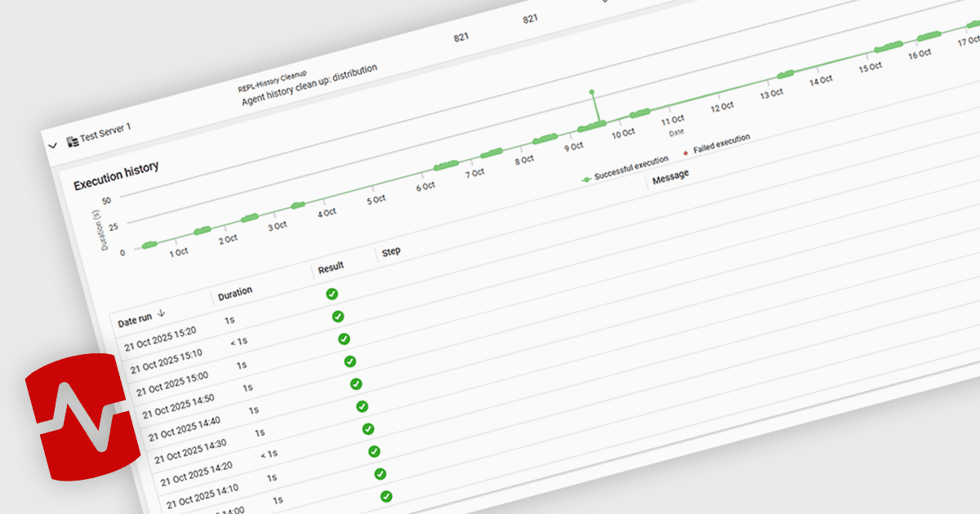
Task: Click the success checkmark for 21 Oct 2025 14:10
Action: 374,451
